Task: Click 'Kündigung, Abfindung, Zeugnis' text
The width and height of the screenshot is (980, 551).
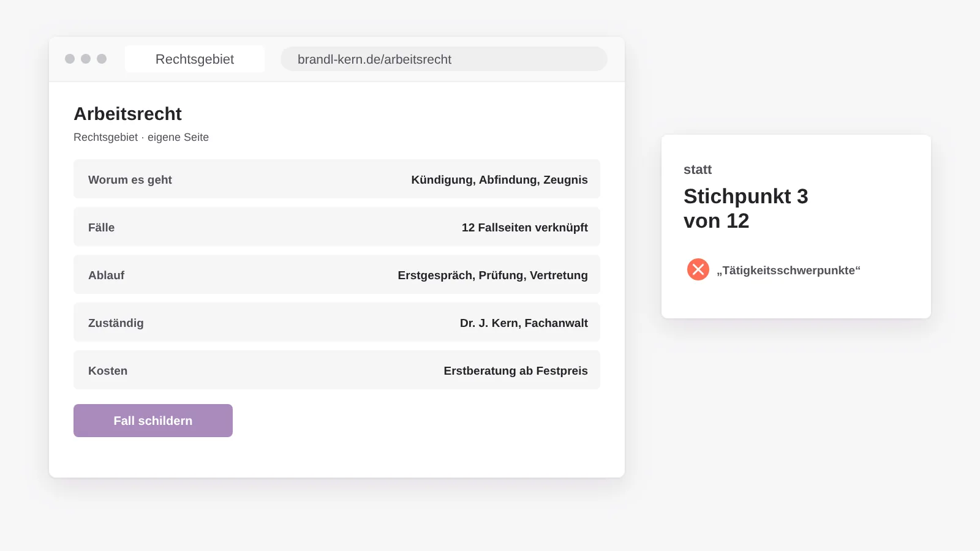Action: coord(500,180)
